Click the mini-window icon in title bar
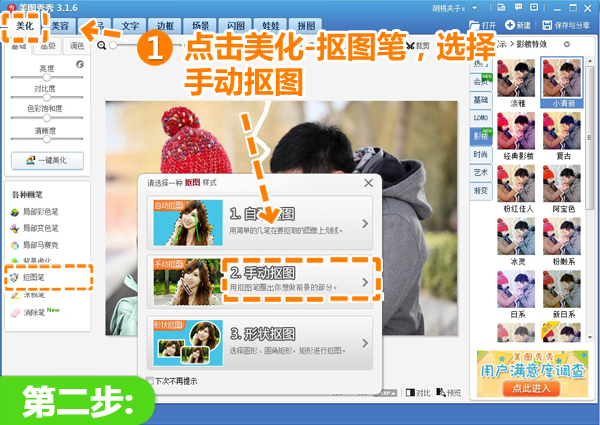 click(534, 7)
